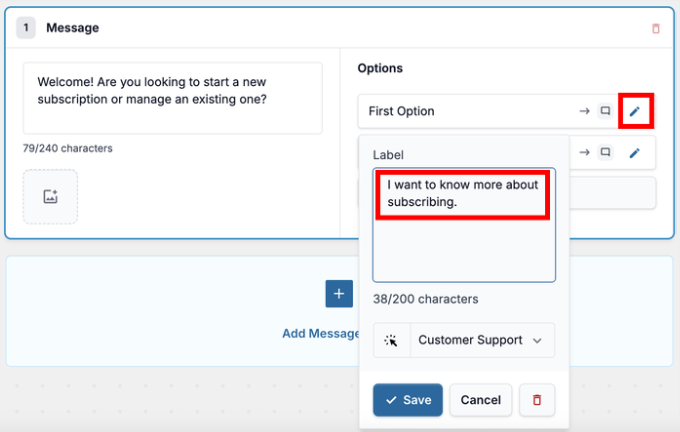The width and height of the screenshot is (680, 432).
Task: Click the welcome message text box
Action: [172, 98]
